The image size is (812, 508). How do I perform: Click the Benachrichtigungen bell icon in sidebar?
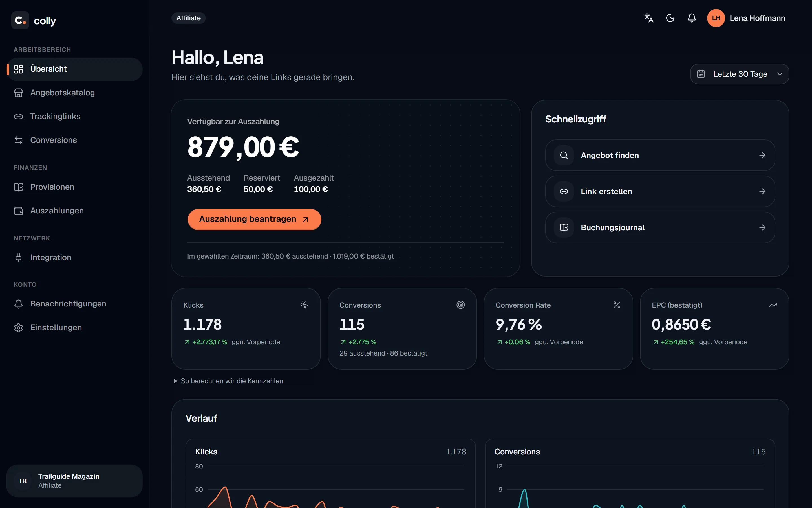(18, 304)
